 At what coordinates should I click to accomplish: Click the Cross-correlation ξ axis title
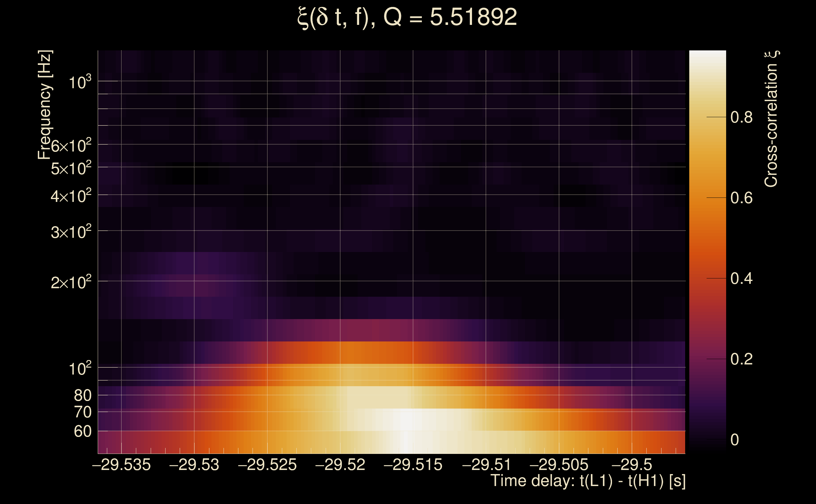click(x=771, y=119)
